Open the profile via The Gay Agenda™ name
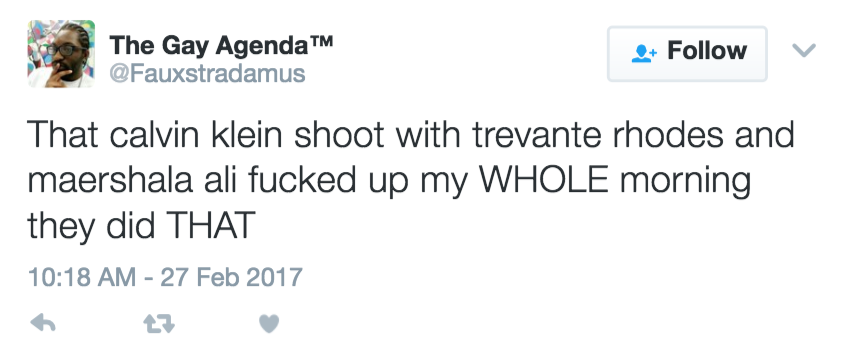Screen dimensions: 862x362 (x=220, y=46)
